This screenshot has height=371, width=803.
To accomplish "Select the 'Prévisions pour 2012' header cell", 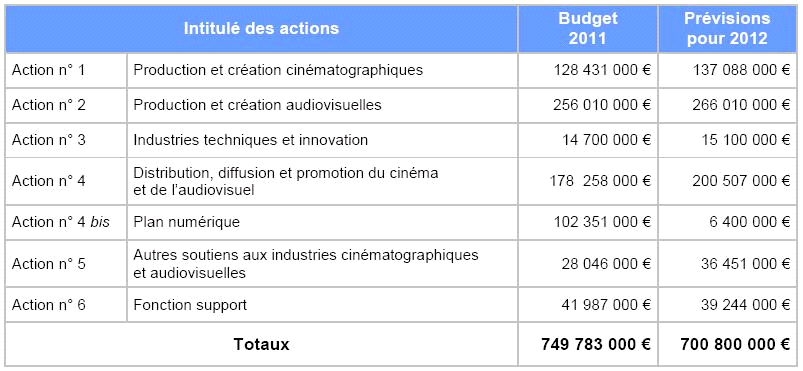I will pos(727,28).
